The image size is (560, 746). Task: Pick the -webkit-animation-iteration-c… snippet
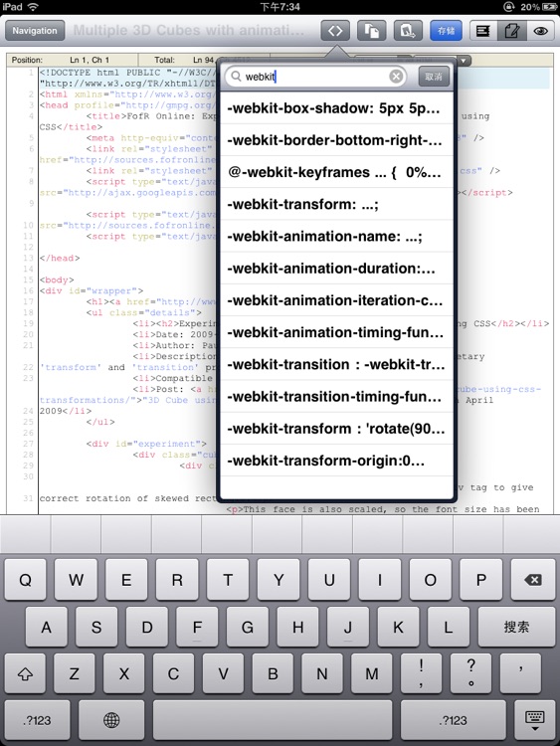[336, 300]
